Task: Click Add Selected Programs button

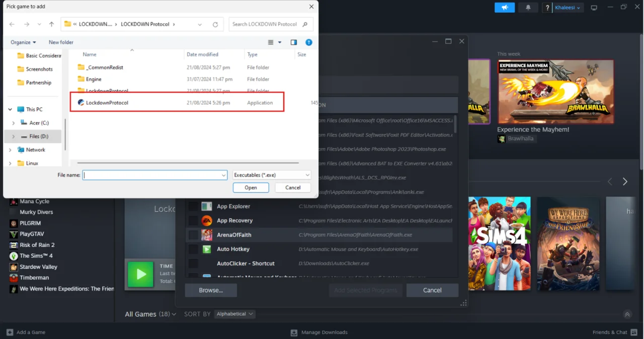Action: click(366, 290)
